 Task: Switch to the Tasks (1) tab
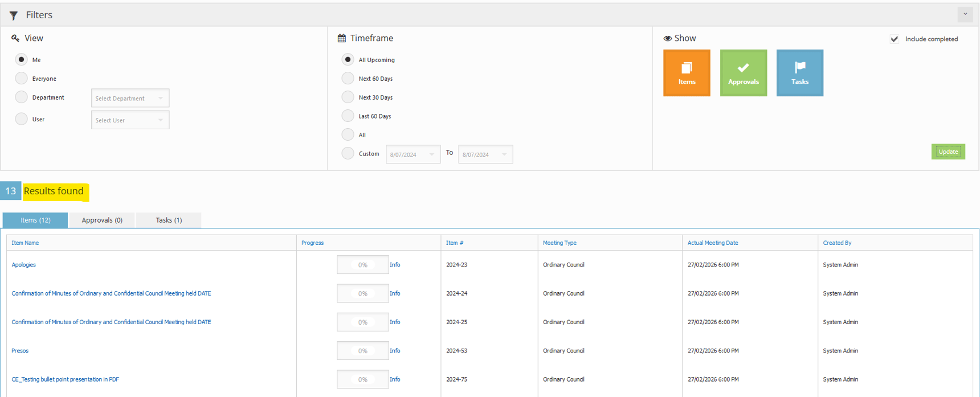pyautogui.click(x=169, y=220)
